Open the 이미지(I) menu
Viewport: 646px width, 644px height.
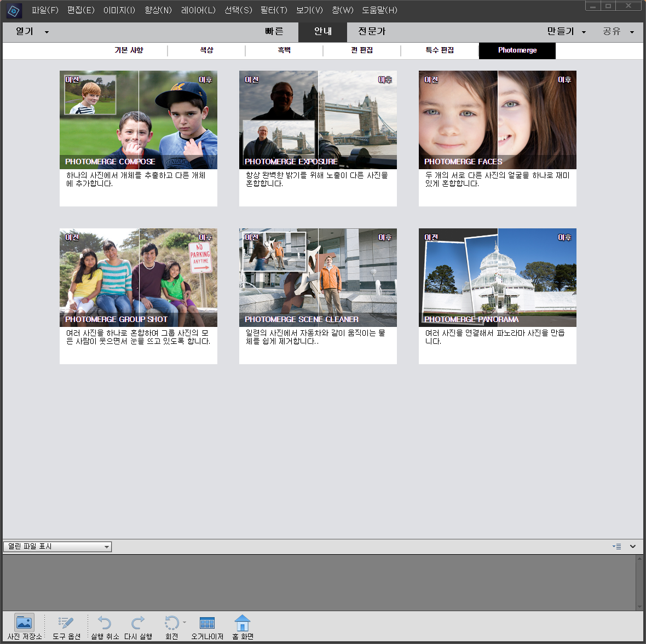(119, 10)
